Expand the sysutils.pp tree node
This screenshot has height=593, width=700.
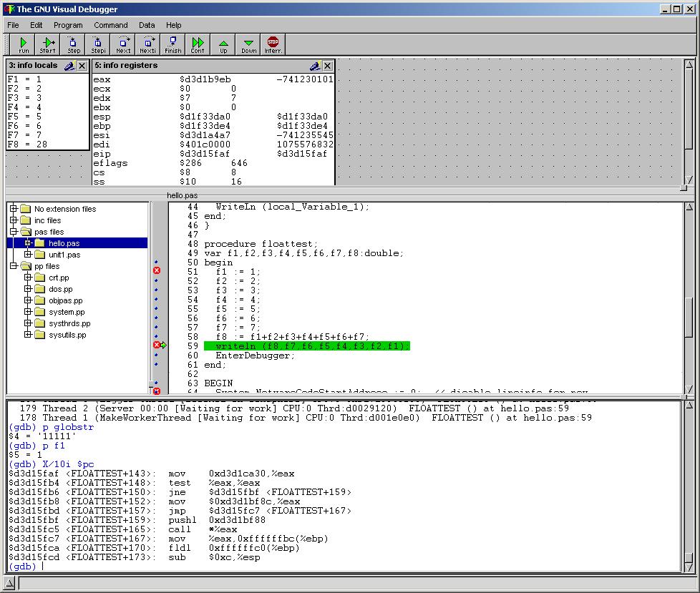coord(28,335)
